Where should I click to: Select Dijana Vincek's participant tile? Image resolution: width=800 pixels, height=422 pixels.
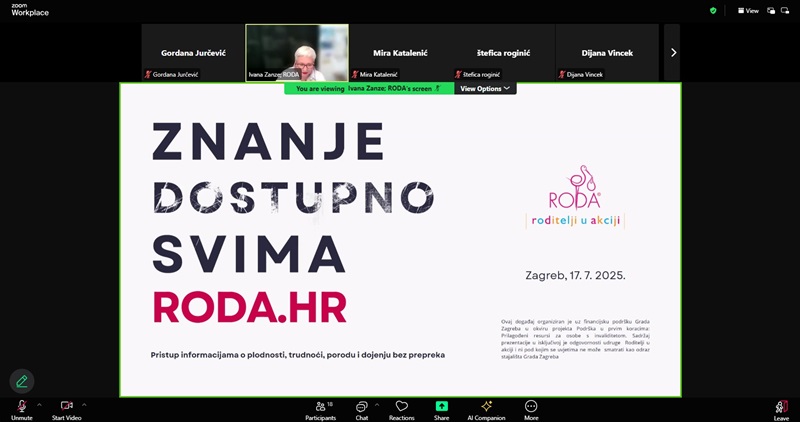click(x=607, y=52)
